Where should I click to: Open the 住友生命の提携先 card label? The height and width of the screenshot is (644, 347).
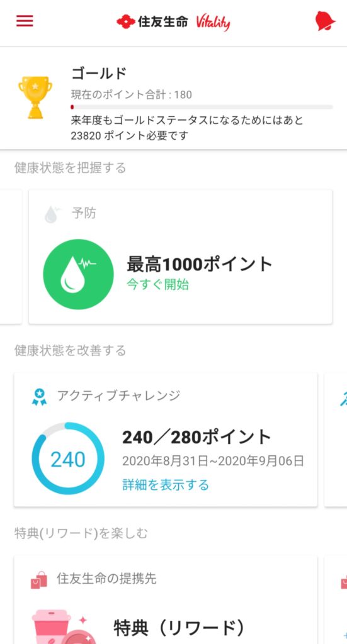point(106,579)
